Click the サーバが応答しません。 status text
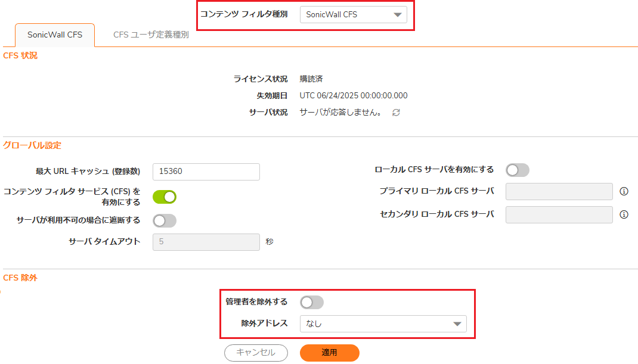Viewport: 638px width, 364px height. coord(342,112)
